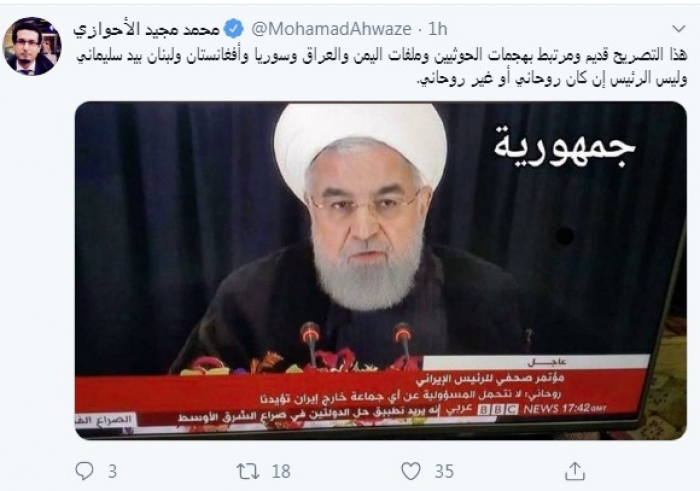
Task: Click the like count 35
Action: 444,471
